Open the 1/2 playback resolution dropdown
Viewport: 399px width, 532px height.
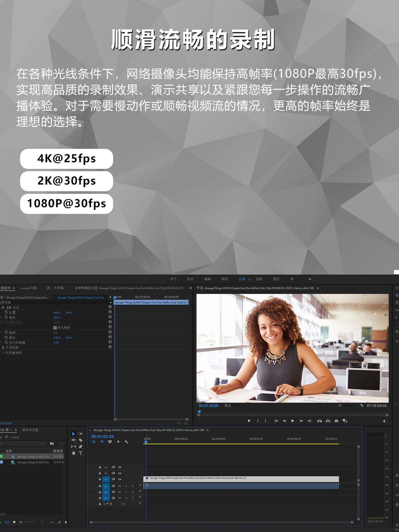click(x=347, y=406)
